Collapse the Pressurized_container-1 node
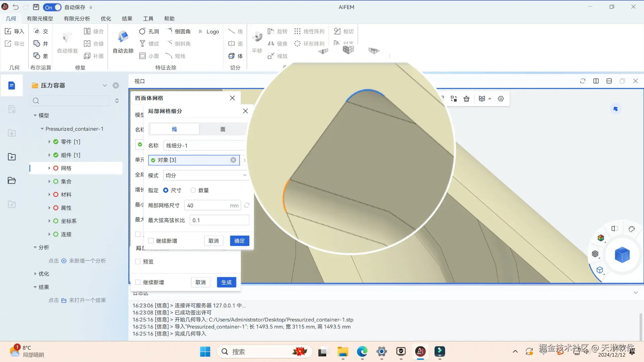Image resolution: width=644 pixels, height=362 pixels. pos(42,129)
